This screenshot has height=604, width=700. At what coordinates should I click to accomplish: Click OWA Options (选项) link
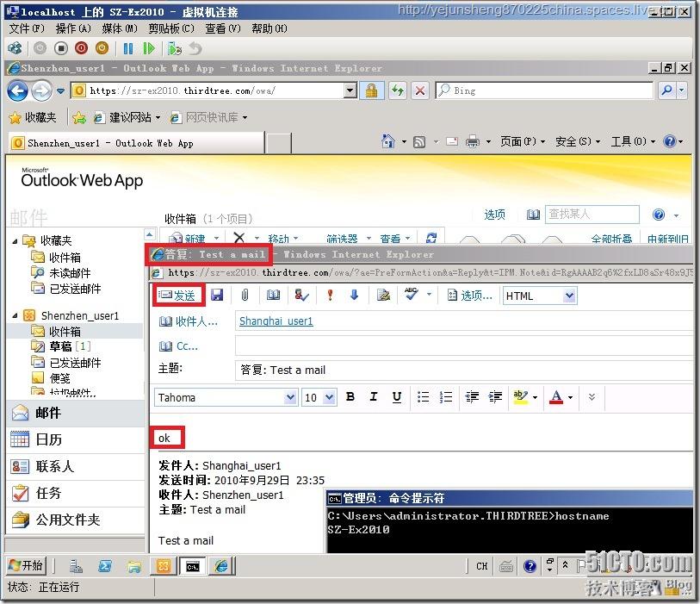[494, 215]
